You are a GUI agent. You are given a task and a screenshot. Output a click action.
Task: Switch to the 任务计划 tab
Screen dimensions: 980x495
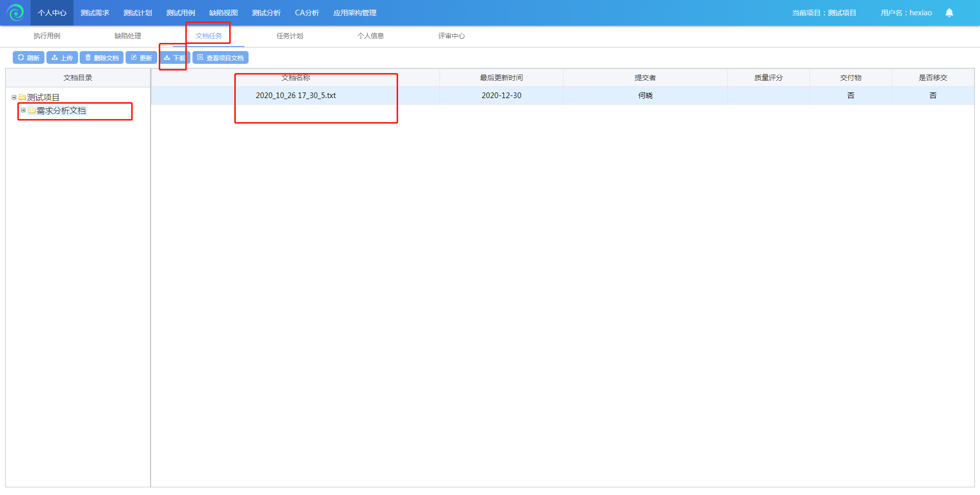click(289, 36)
